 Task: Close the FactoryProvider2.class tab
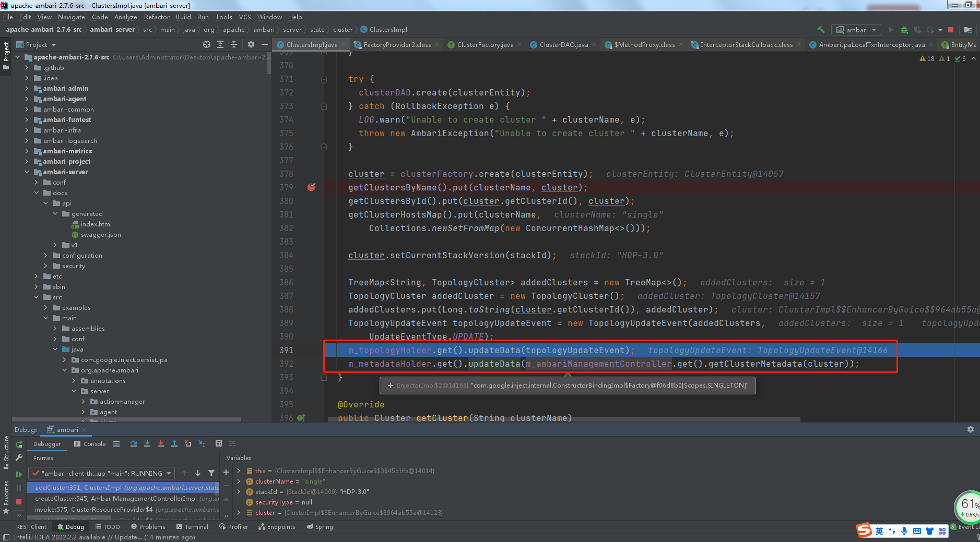point(437,45)
